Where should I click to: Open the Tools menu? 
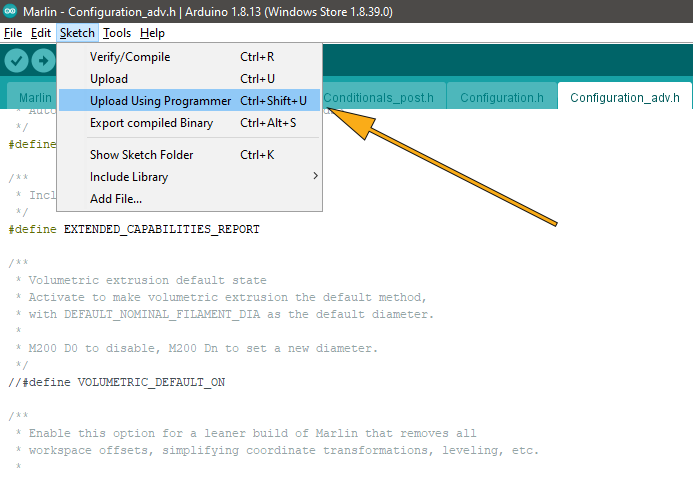(x=117, y=33)
